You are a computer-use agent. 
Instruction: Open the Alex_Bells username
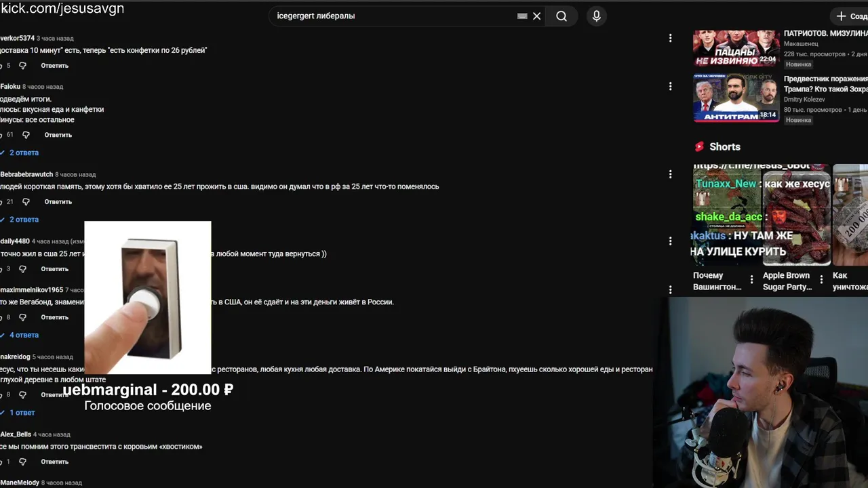coord(16,434)
